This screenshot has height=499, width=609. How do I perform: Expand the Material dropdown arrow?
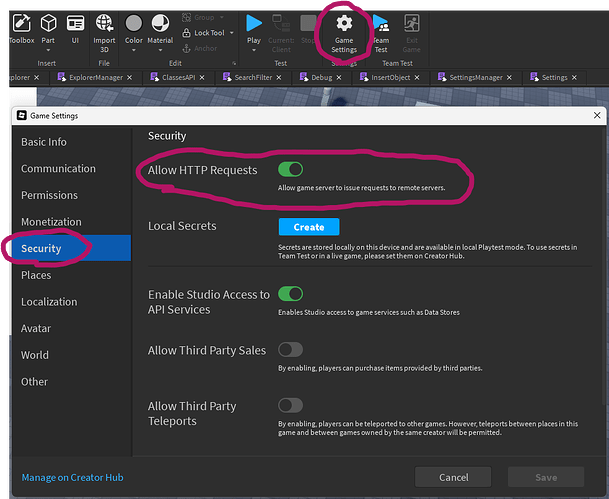pos(160,50)
